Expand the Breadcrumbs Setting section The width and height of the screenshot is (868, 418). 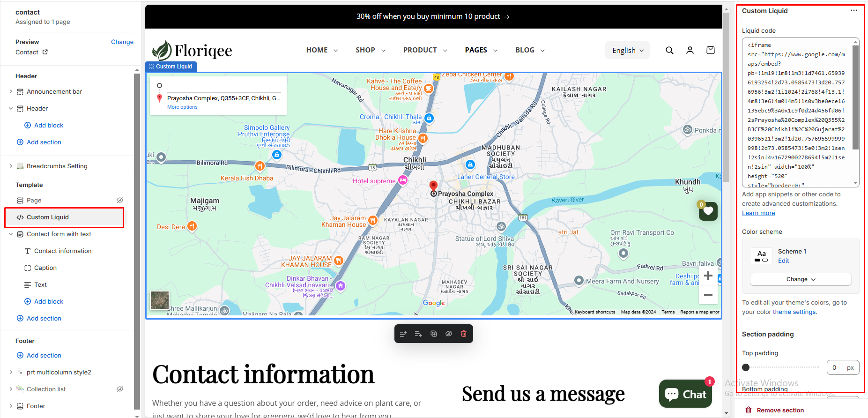(11, 166)
